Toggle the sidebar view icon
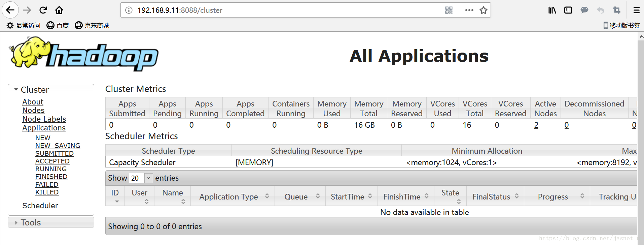Screen dimensions: 644x245 point(568,10)
